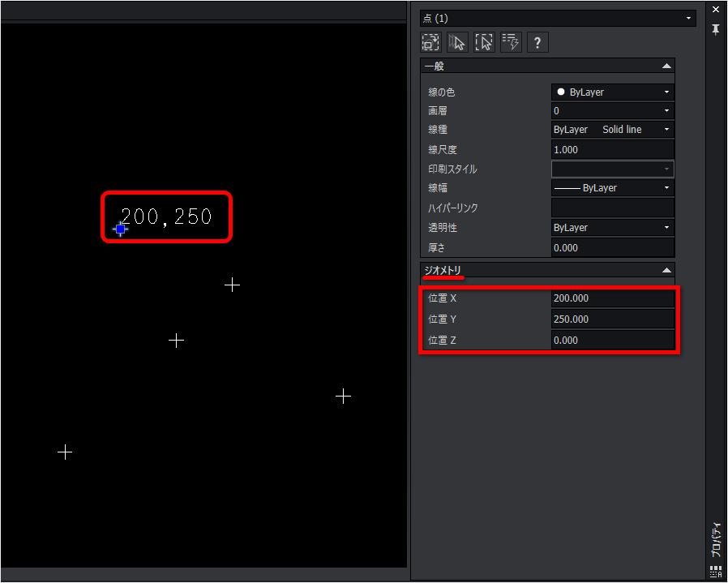Click the list with lightning bolt icon
The width and height of the screenshot is (728, 583).
click(511, 42)
